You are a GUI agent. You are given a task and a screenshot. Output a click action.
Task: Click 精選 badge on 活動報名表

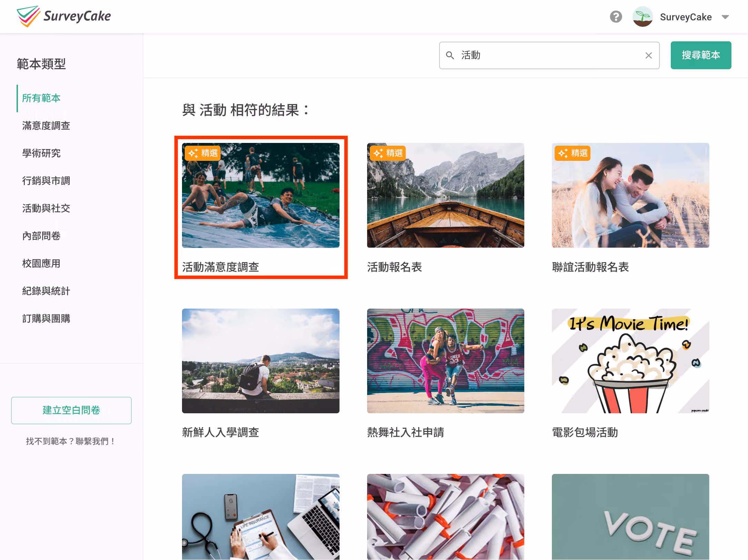tap(388, 153)
